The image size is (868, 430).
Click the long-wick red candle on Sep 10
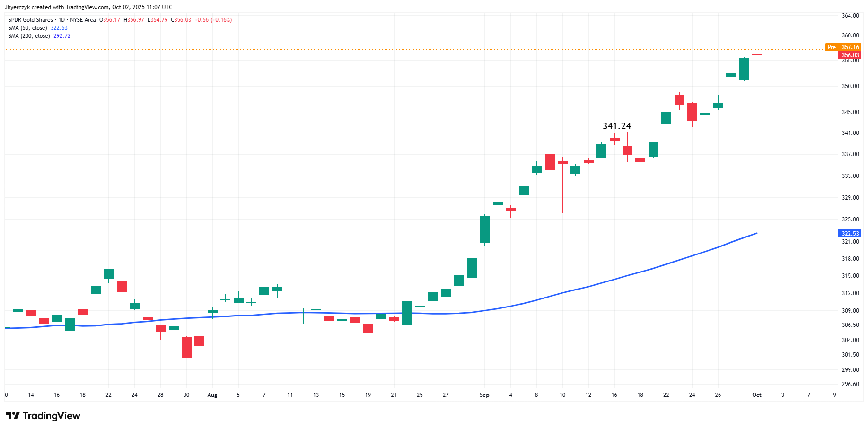562,184
